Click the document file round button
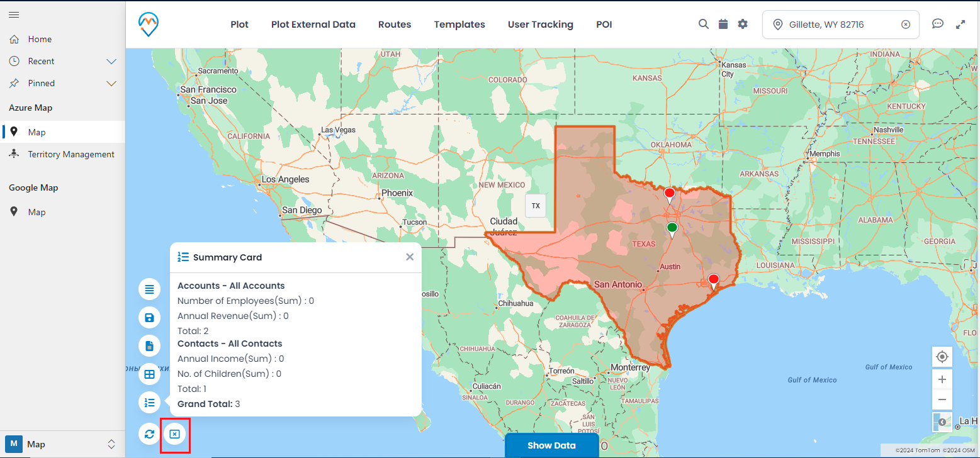 point(150,346)
